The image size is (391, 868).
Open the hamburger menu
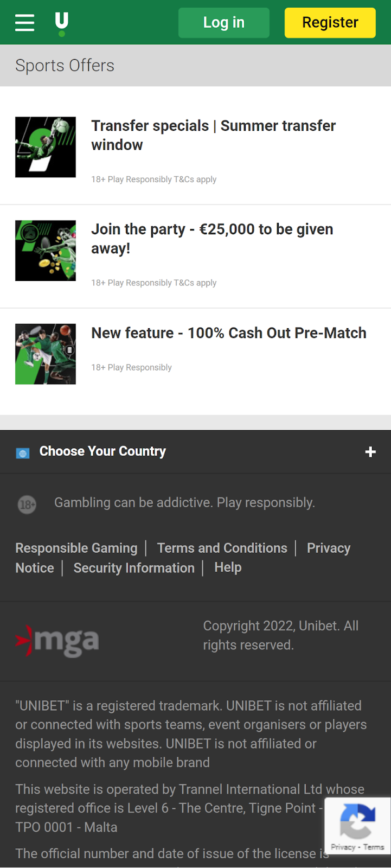point(24,23)
